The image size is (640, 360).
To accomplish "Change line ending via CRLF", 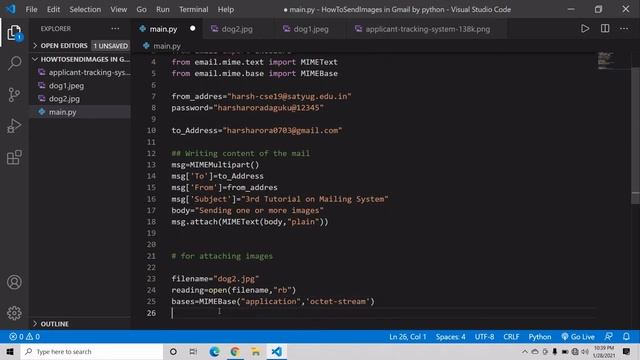I will click(x=511, y=337).
